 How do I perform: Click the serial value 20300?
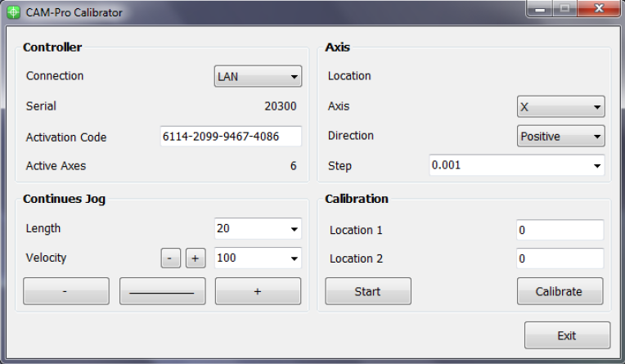click(x=281, y=106)
